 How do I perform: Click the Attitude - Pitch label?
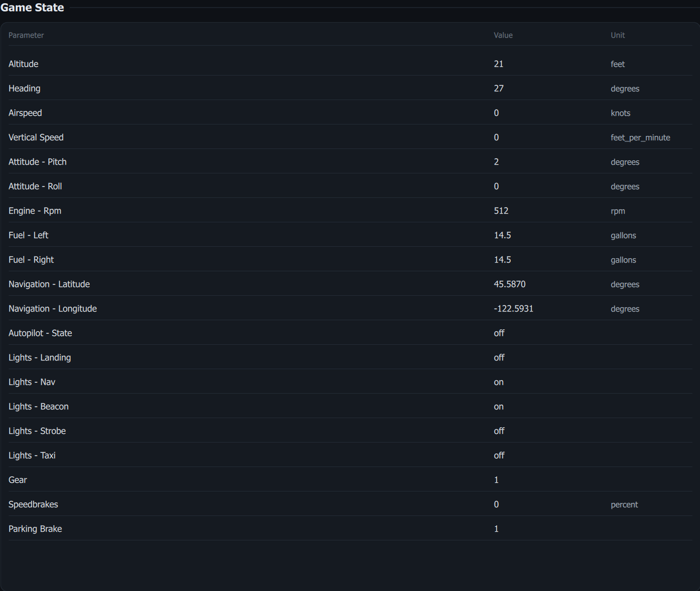tap(38, 162)
